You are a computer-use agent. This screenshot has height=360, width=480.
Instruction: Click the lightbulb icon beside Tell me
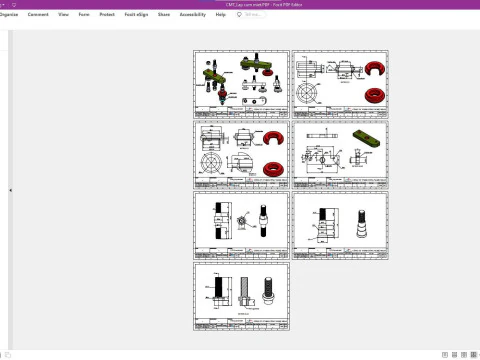239,14
